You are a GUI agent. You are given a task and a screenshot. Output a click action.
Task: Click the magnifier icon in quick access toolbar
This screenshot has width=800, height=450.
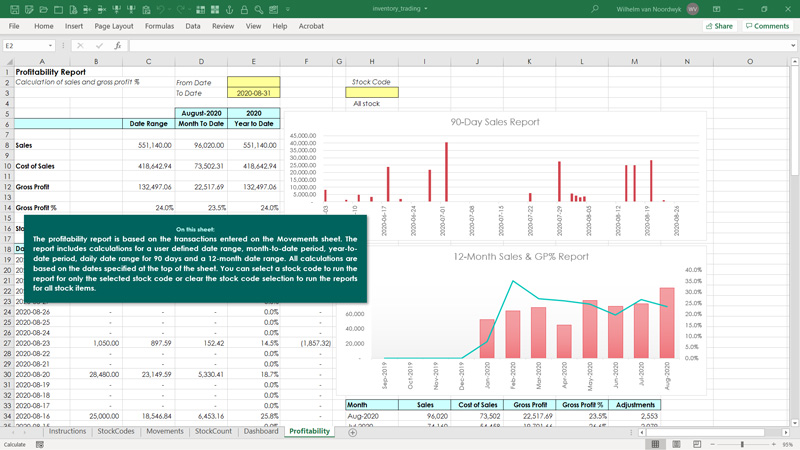(259, 9)
